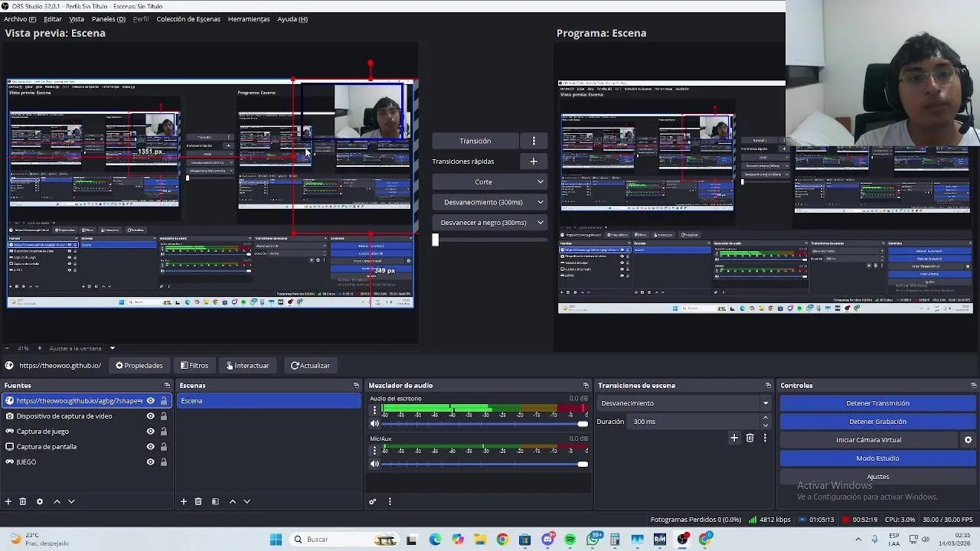
Task: Open Propiedades of the selected source
Action: pos(139,366)
